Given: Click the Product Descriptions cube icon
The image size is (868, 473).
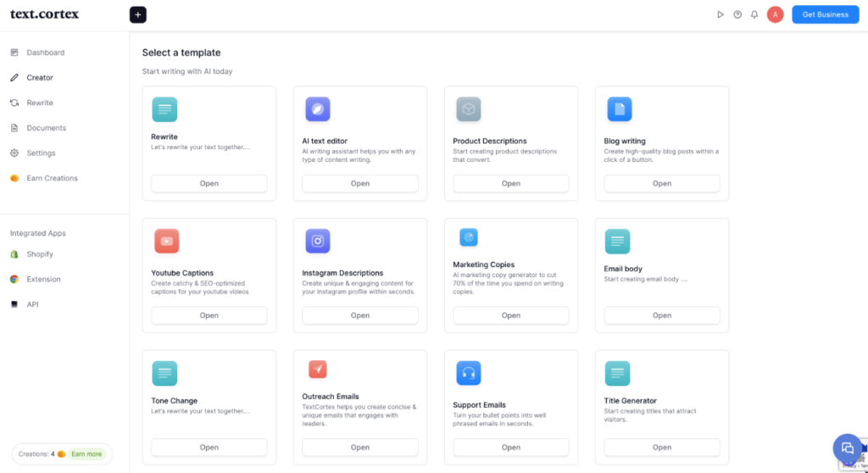Looking at the screenshot, I should click(468, 109).
